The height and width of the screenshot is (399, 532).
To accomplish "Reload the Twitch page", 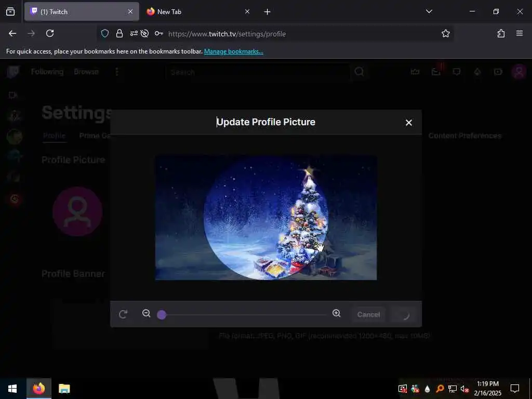I will [x=50, y=33].
